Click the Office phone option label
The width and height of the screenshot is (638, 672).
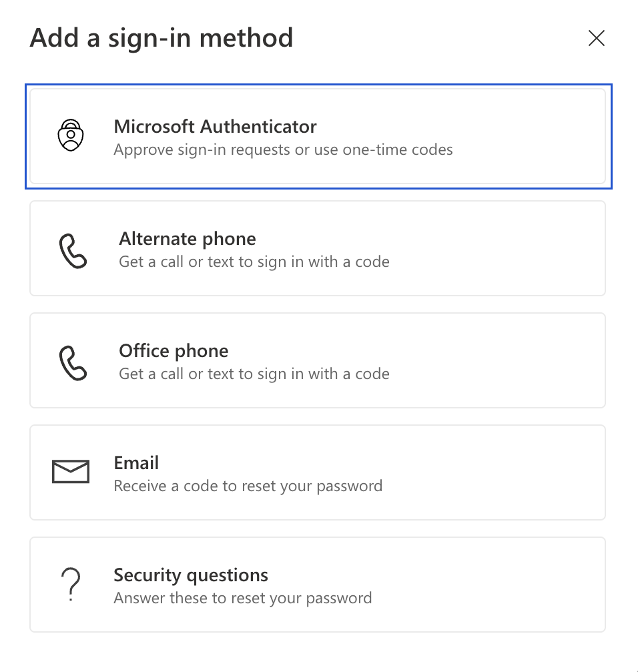[x=173, y=350]
